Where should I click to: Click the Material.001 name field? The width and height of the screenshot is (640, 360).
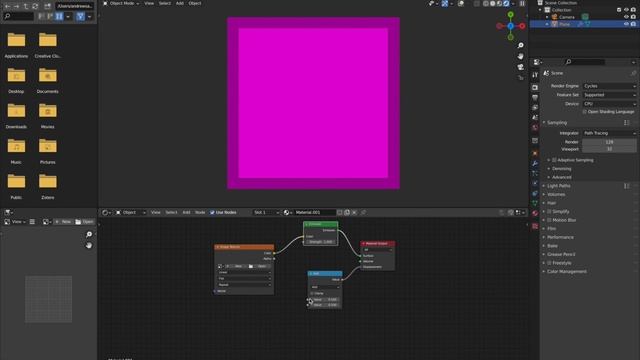315,212
